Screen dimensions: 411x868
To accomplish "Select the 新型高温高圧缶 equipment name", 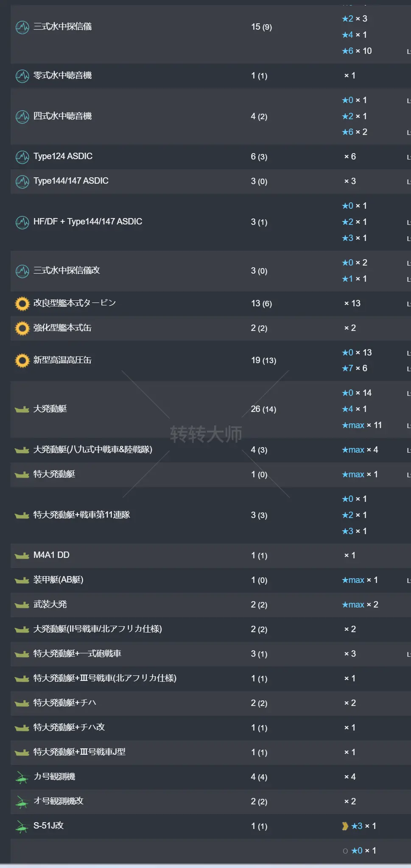I will (x=62, y=360).
